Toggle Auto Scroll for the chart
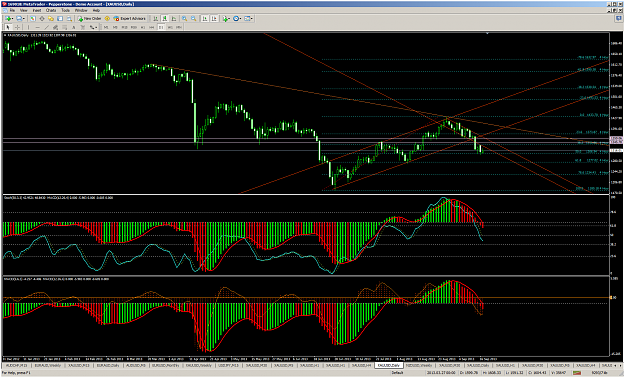 coord(205,18)
